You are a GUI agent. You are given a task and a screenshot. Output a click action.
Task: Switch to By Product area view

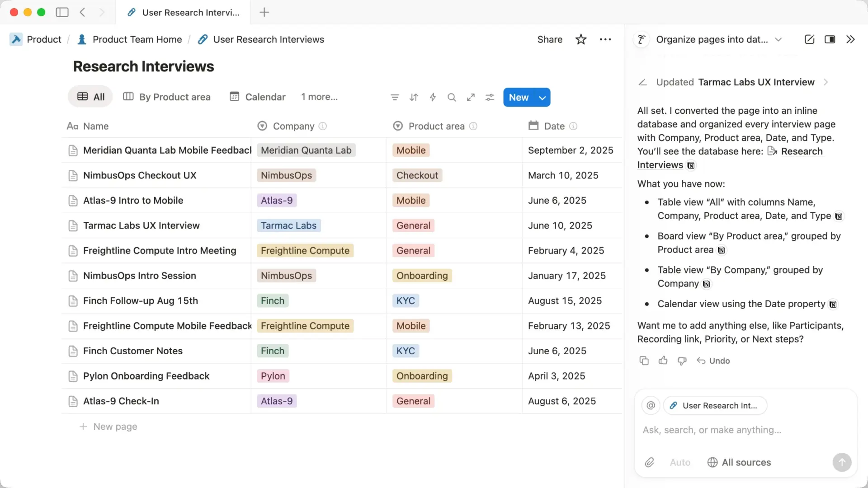(x=167, y=97)
